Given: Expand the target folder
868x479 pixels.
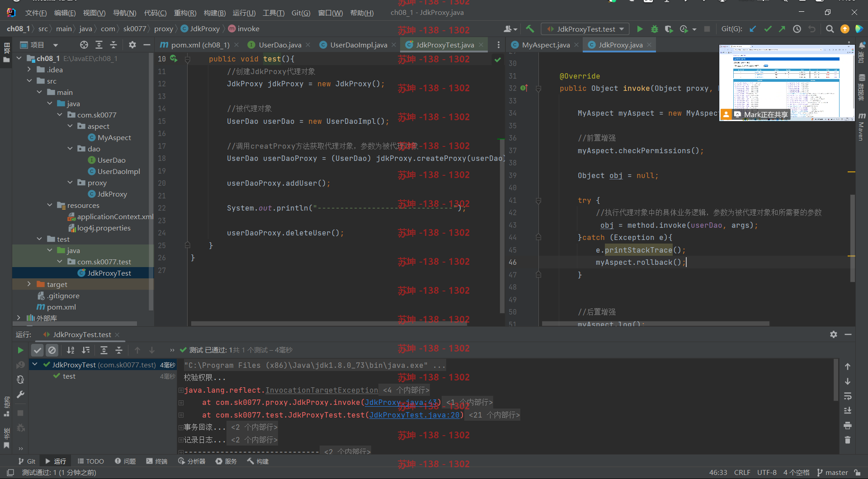Looking at the screenshot, I should tap(29, 284).
